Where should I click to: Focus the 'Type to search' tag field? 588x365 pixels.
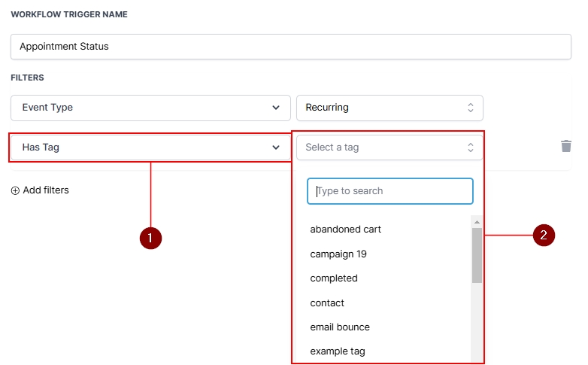coord(389,191)
